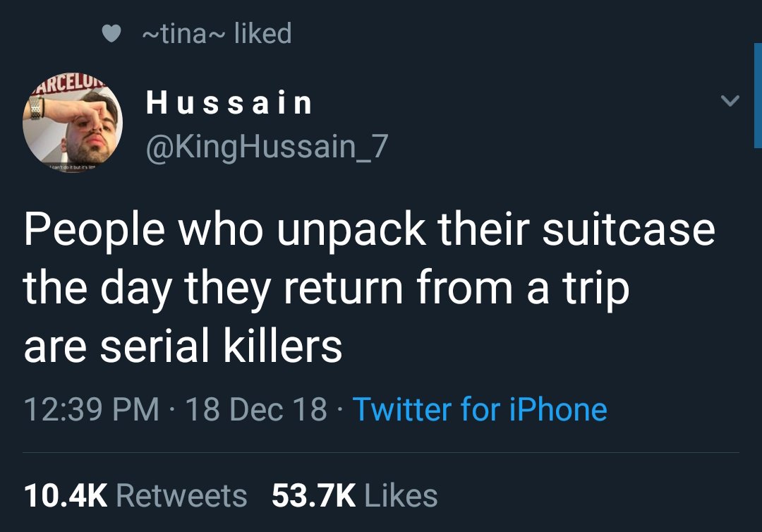Click the 10.4K number
Screen dimensions: 762x532
pos(65,495)
